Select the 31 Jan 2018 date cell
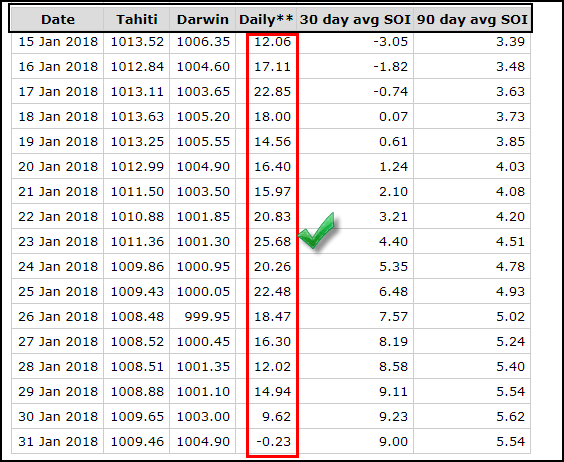The height and width of the screenshot is (462, 564). (x=58, y=441)
